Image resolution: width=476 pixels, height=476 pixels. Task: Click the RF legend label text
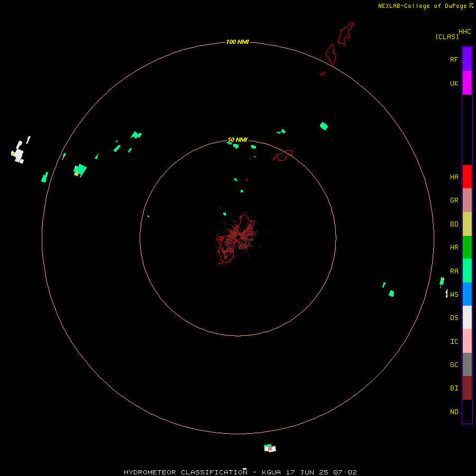[x=454, y=59]
